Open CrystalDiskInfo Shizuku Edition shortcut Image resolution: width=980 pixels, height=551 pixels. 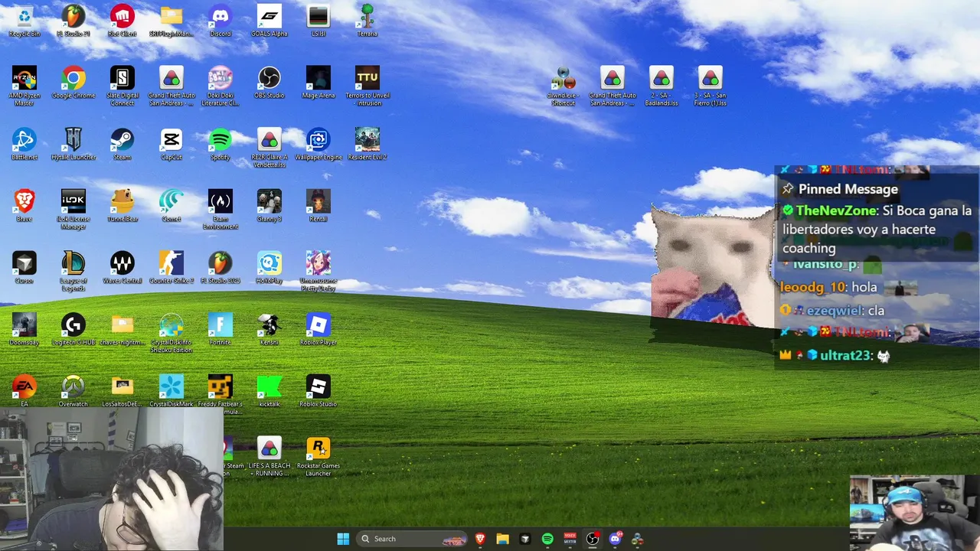coord(171,334)
